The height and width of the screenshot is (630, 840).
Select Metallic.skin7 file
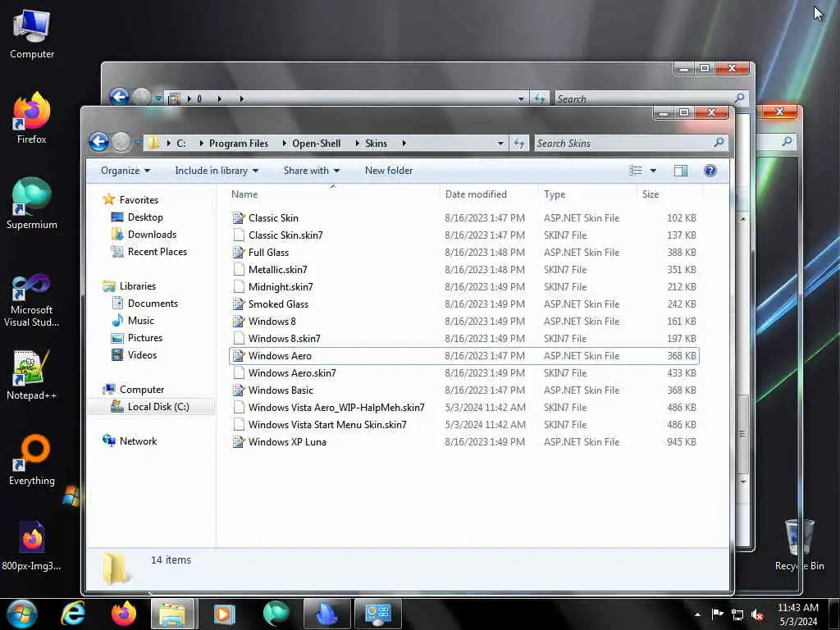coord(464,269)
